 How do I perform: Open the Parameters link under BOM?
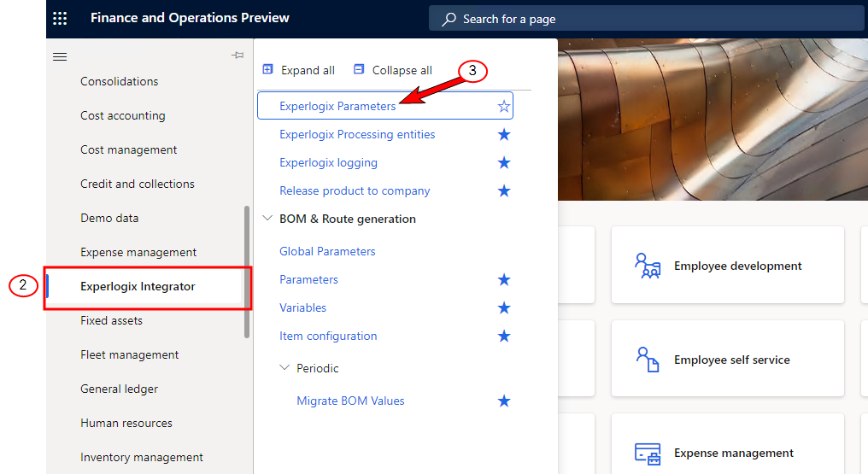click(x=309, y=280)
